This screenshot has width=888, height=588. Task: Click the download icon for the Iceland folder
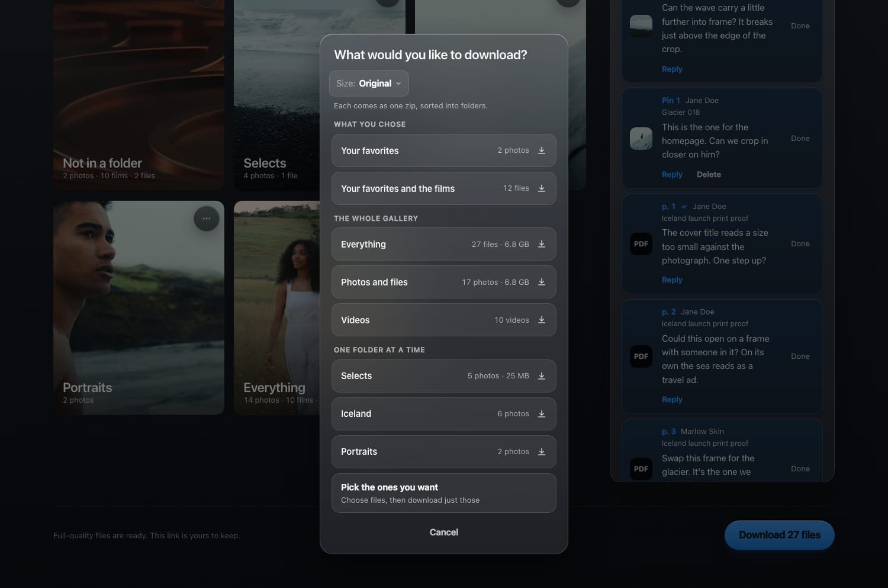542,414
